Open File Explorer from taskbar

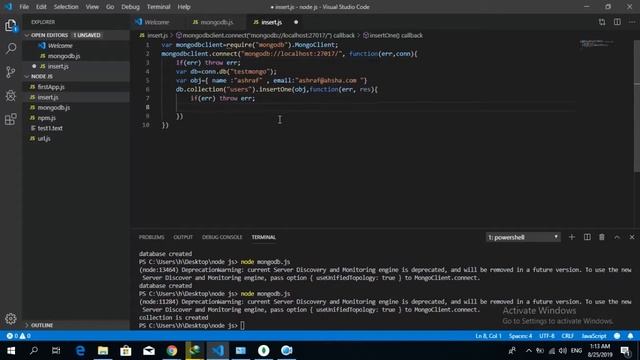103,351
